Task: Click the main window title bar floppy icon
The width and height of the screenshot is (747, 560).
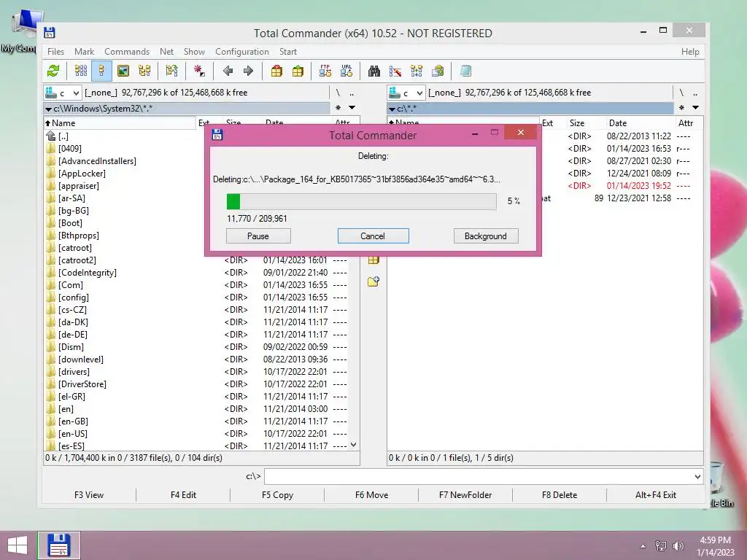Action: pyautogui.click(x=50, y=33)
